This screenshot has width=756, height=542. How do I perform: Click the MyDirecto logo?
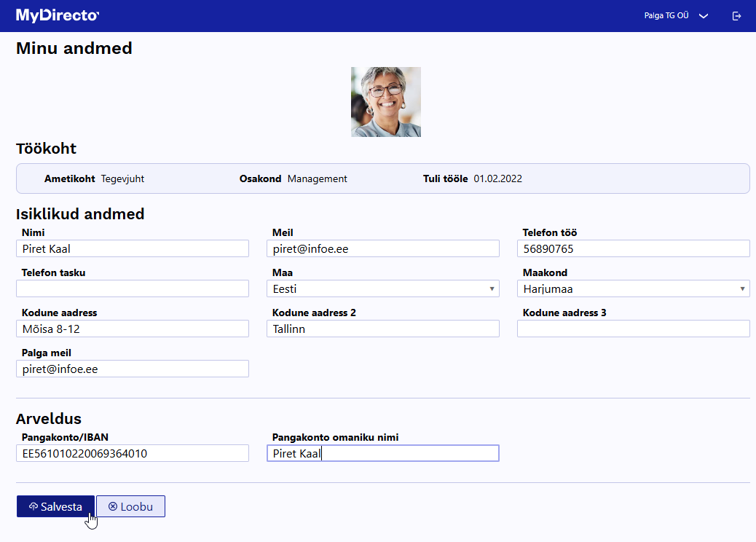(58, 15)
